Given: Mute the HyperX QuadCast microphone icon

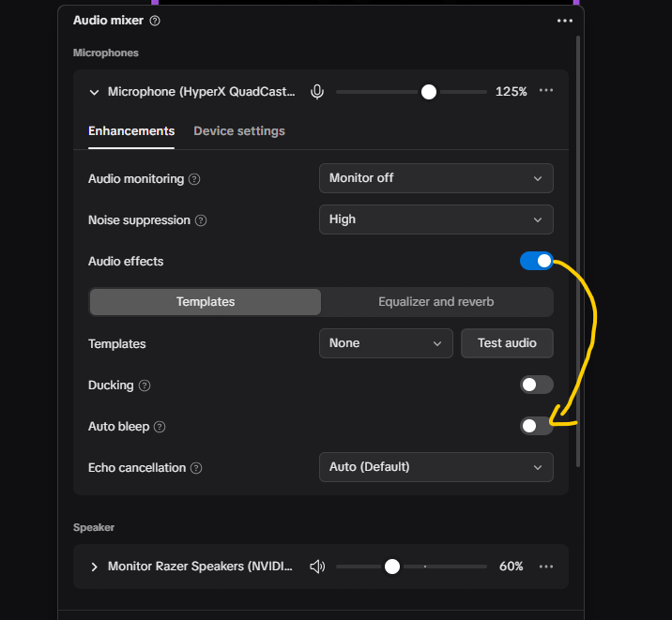Looking at the screenshot, I should [x=317, y=92].
